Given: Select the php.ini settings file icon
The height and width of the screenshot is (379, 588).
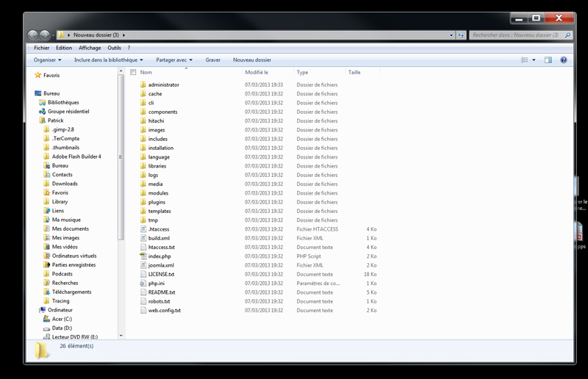Looking at the screenshot, I should pyautogui.click(x=143, y=284).
